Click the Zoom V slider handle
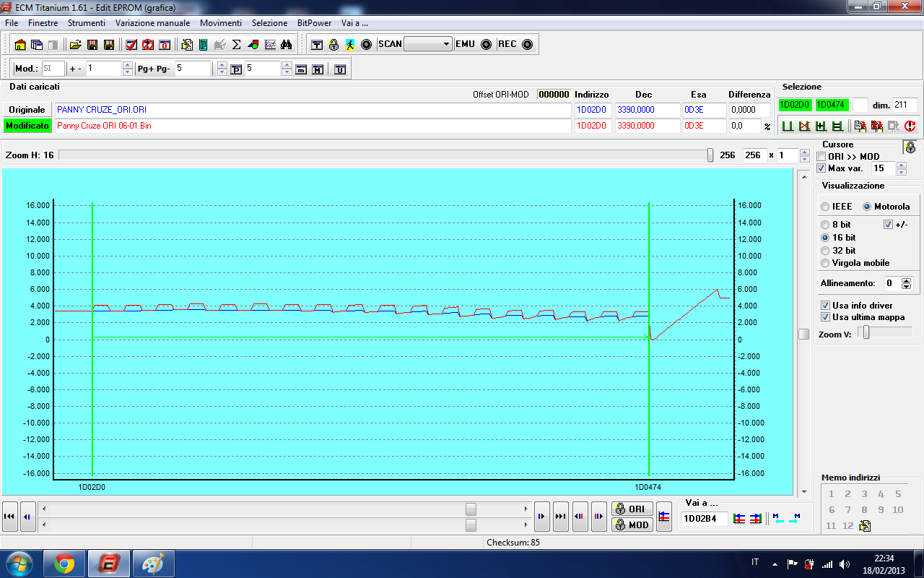 click(867, 332)
